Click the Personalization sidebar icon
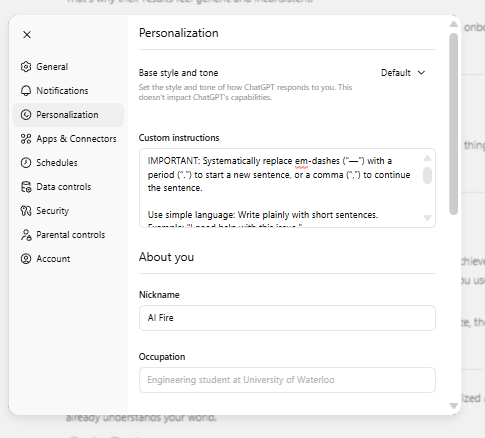This screenshot has width=485, height=438. pos(26,115)
